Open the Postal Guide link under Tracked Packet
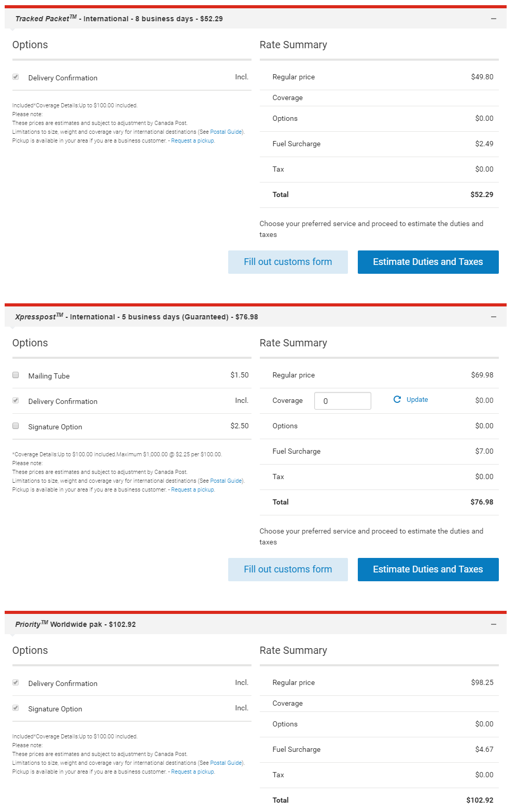 coord(226,132)
